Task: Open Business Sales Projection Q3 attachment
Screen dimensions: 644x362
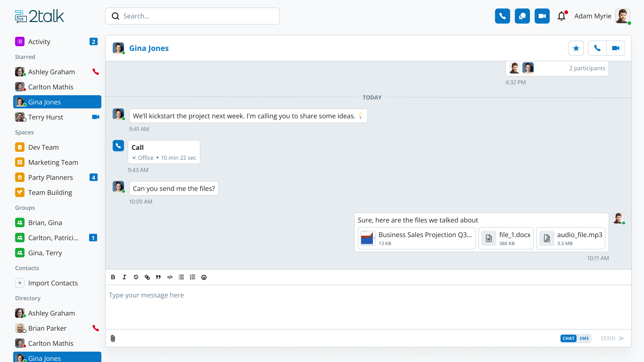Action: (417, 238)
